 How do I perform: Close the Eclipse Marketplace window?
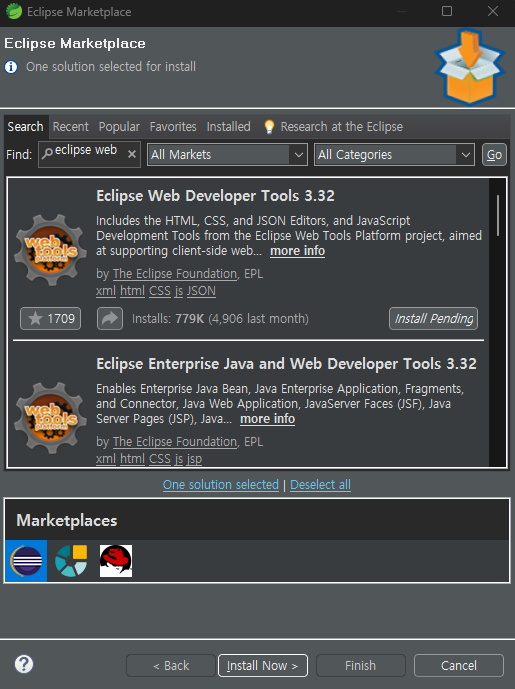click(493, 11)
